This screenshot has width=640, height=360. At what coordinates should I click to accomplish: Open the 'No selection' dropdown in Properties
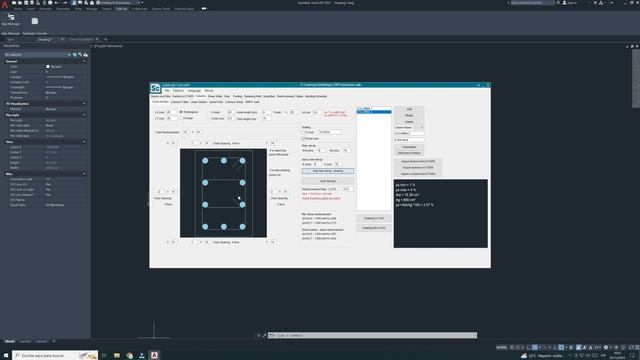point(37,55)
